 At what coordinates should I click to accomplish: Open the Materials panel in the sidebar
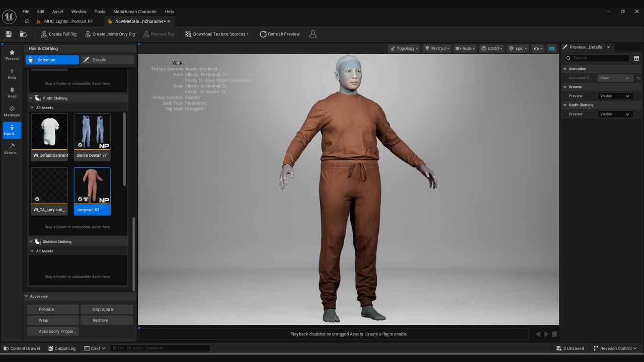[12, 111]
